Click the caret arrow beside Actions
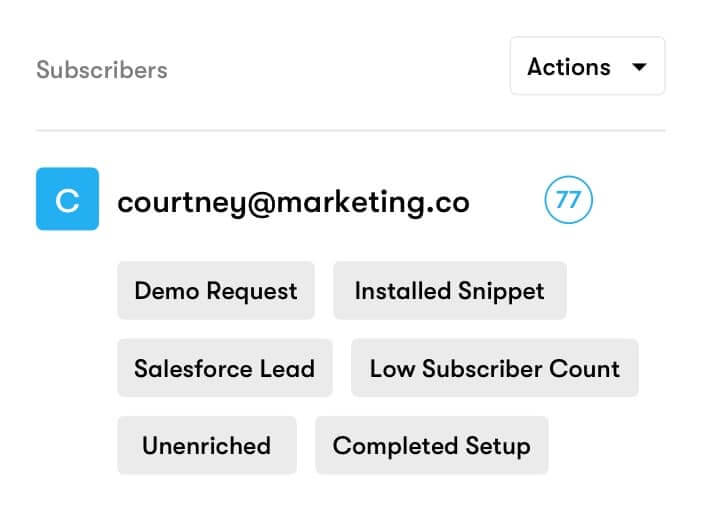Screen dimensions: 702x512 (x=640, y=68)
